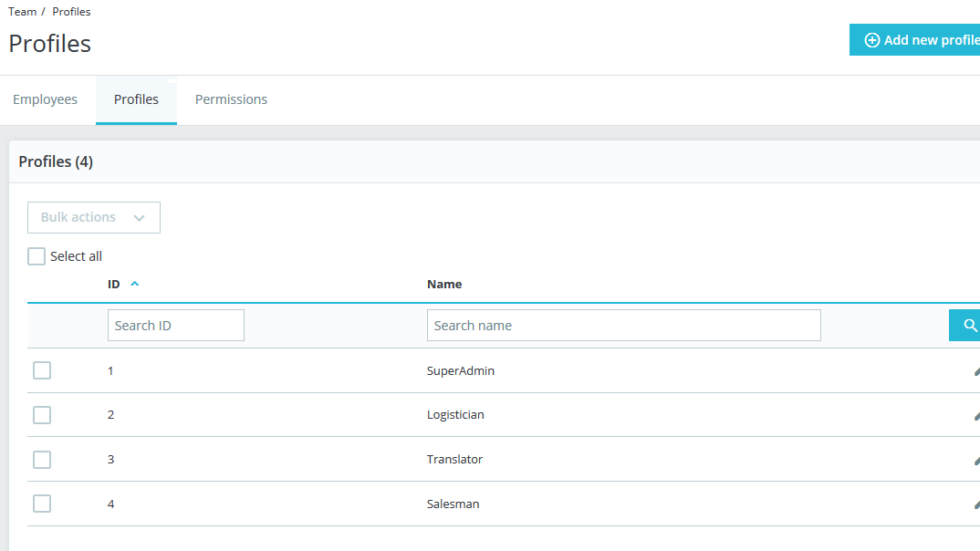
Task: Check the Logistician row checkbox
Action: (42, 415)
